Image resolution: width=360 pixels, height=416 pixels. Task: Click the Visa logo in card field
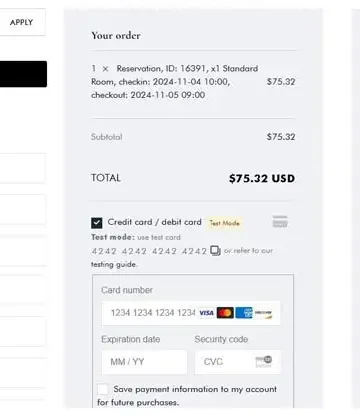pos(206,313)
